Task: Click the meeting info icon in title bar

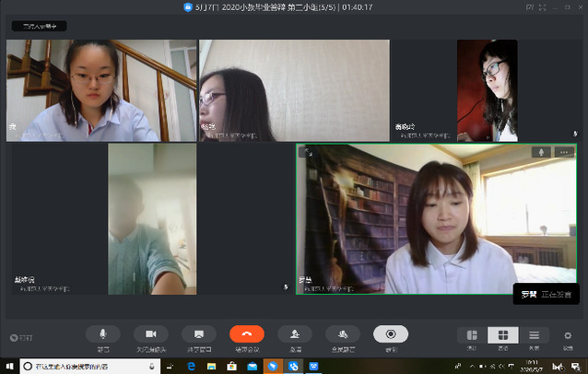Action: 187,6
